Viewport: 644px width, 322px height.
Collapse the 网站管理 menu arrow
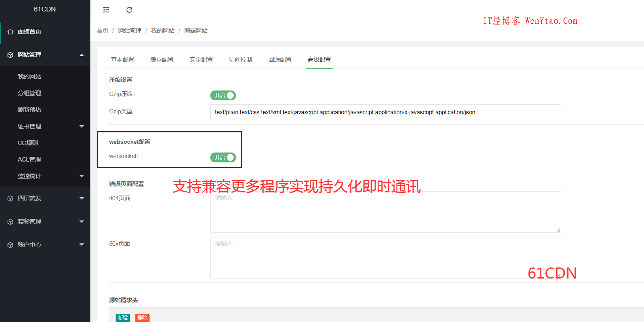point(82,55)
